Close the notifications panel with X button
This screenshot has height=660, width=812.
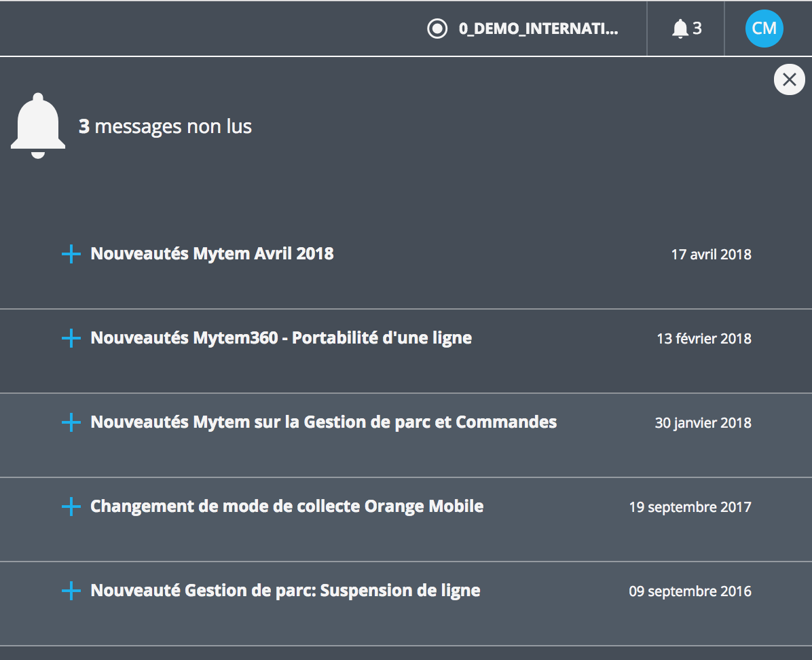click(x=789, y=79)
